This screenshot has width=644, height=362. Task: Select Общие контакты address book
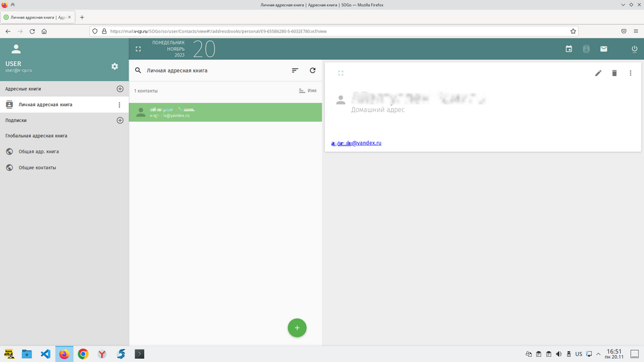[37, 168]
